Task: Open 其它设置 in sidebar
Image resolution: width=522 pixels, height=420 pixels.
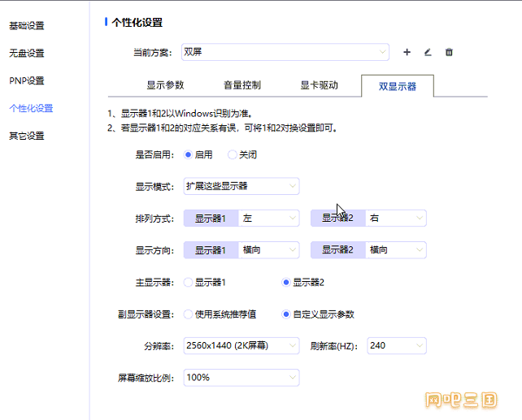Action: click(x=27, y=136)
